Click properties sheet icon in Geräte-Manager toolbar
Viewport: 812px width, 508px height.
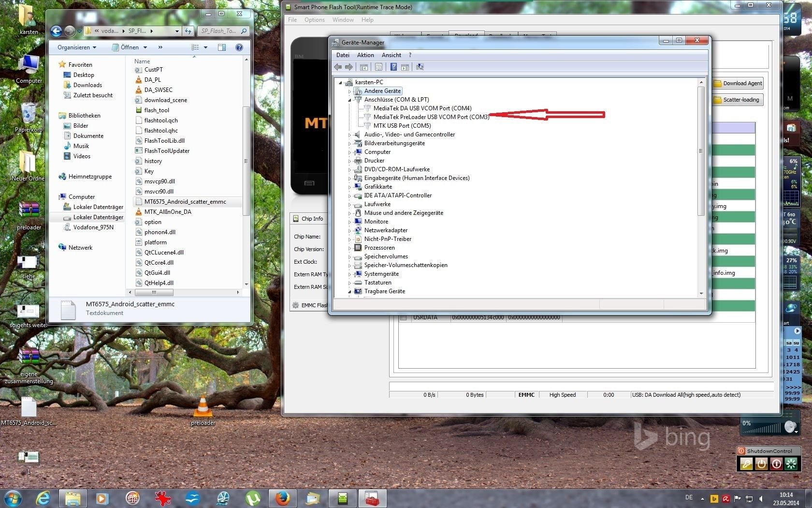coord(378,67)
